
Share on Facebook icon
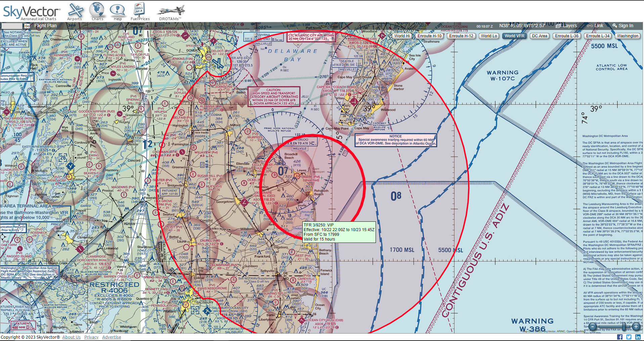click(x=620, y=337)
